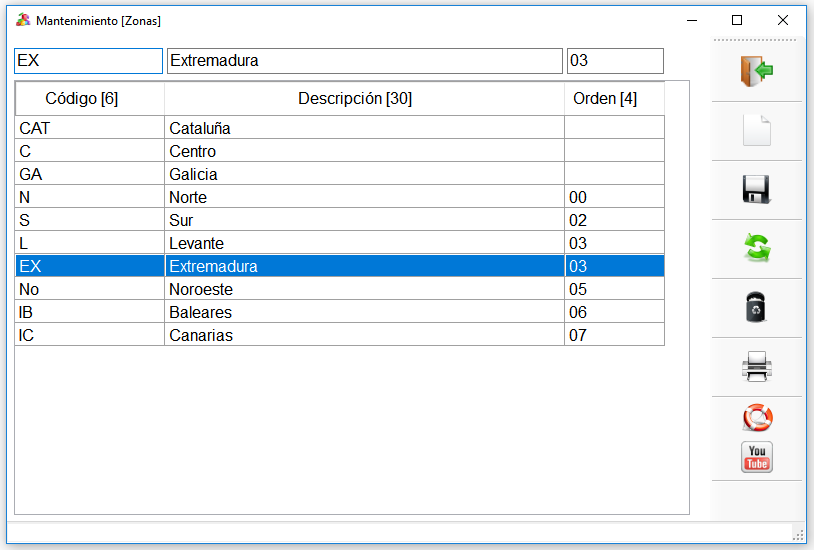The height and width of the screenshot is (550, 814).
Task: Select the Galicia description cell
Action: 364,173
